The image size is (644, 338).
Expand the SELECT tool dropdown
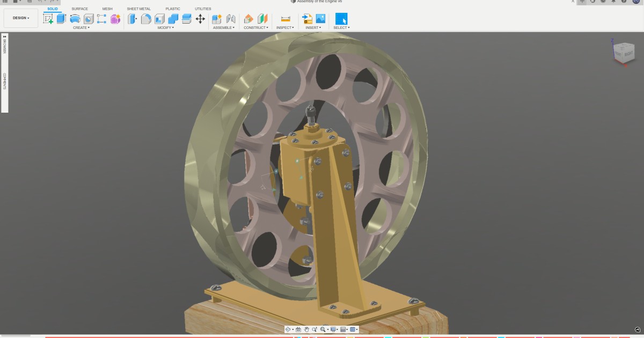340,27
